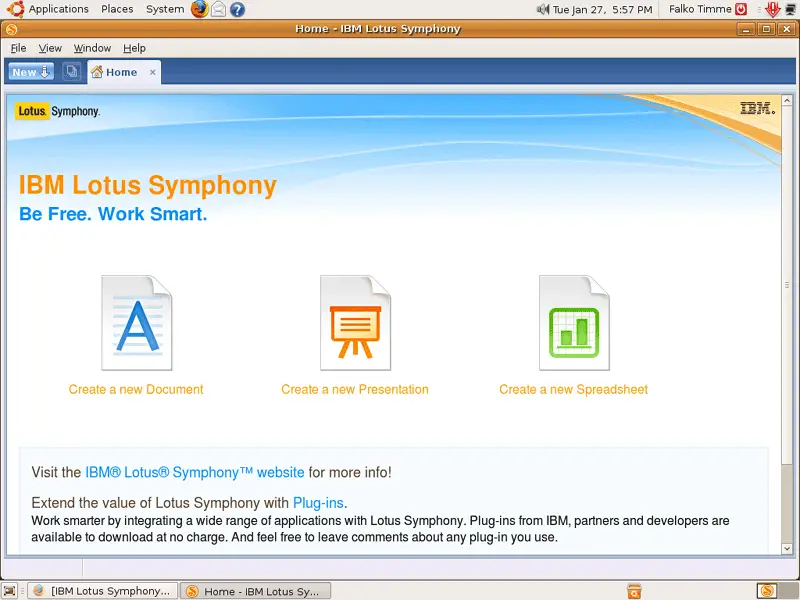Viewport: 800px width, 600px height.
Task: Open the System menu
Action: point(165,9)
